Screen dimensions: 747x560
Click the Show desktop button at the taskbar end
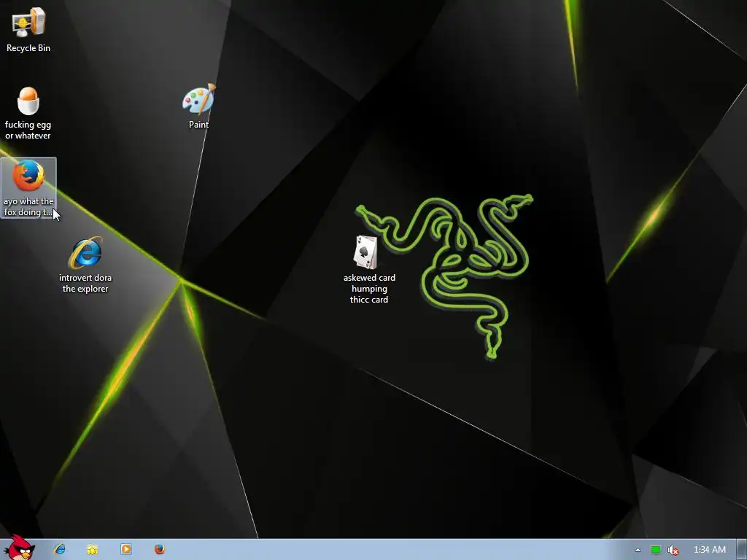tap(742, 550)
